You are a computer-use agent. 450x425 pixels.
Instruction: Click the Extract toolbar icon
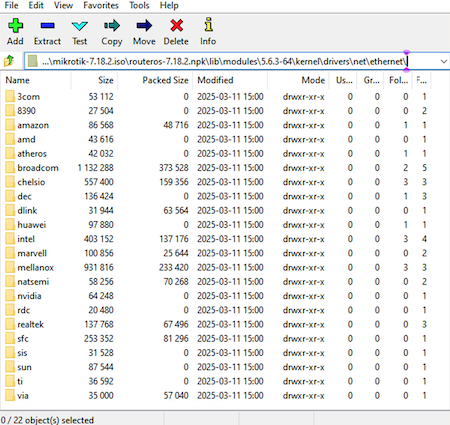(x=47, y=26)
